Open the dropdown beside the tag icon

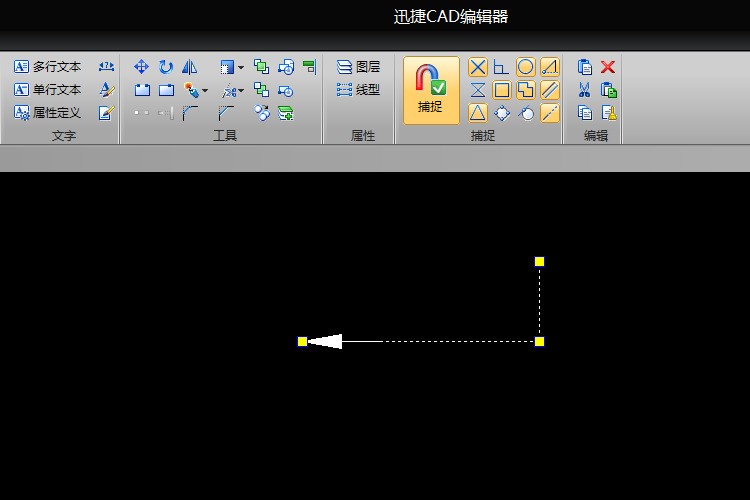pyautogui.click(x=205, y=90)
